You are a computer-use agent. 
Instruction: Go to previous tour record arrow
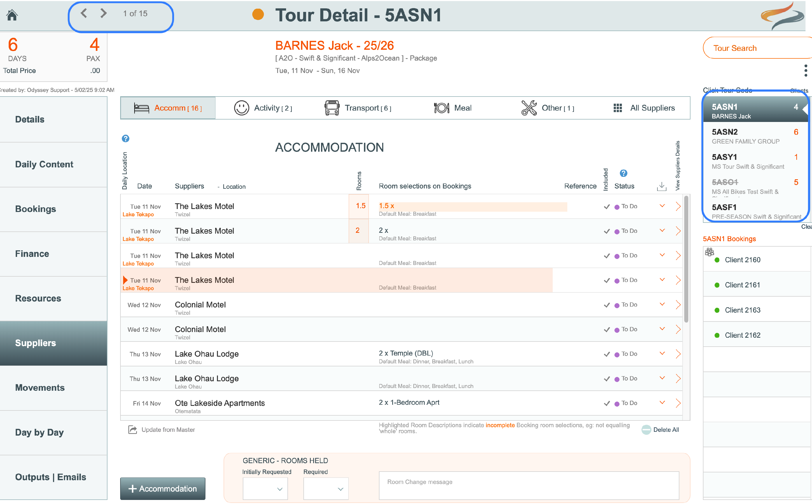tap(84, 13)
